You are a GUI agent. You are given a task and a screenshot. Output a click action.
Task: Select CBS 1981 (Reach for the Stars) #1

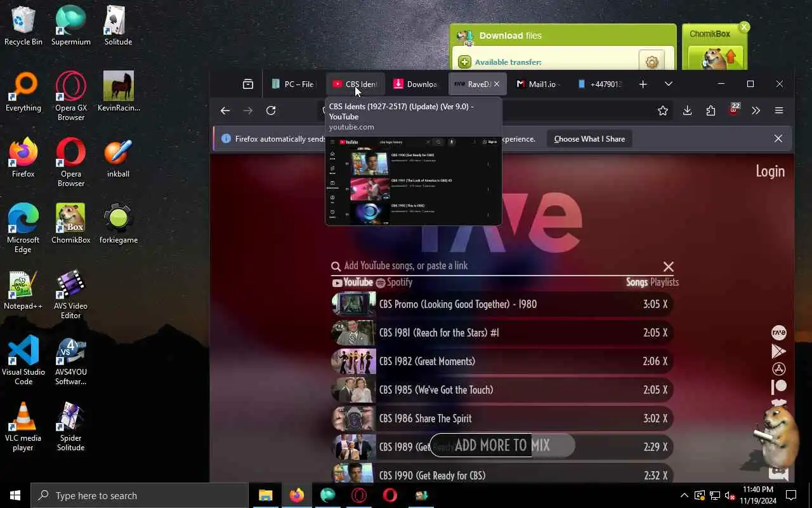click(x=502, y=333)
